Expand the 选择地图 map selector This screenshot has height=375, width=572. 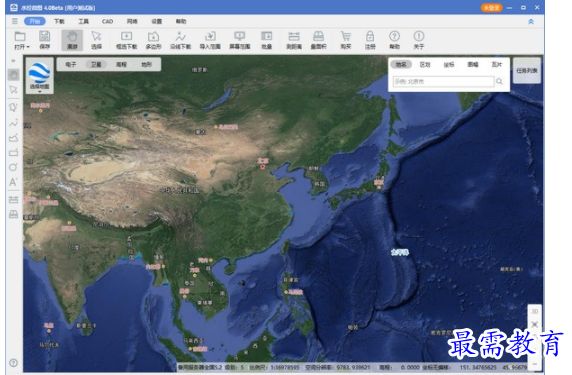coord(39,76)
